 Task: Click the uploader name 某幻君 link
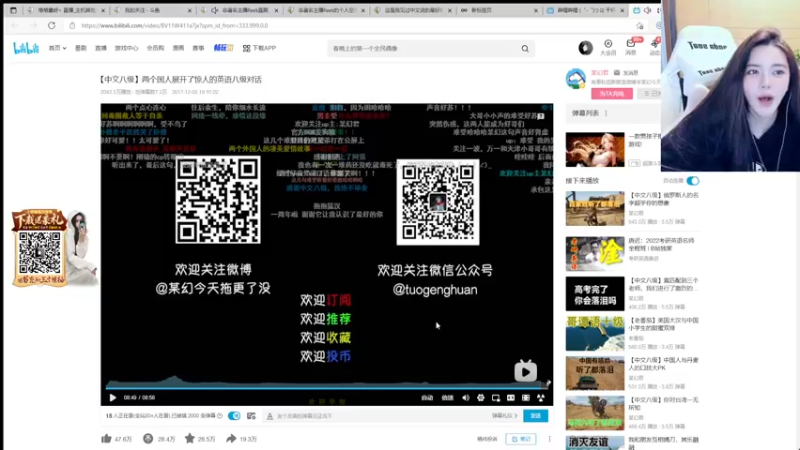(599, 73)
